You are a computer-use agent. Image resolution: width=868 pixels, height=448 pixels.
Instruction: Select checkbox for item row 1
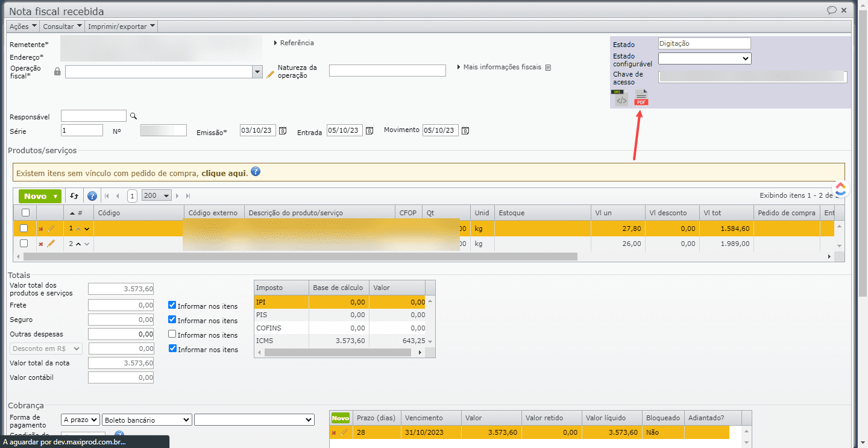click(x=24, y=228)
